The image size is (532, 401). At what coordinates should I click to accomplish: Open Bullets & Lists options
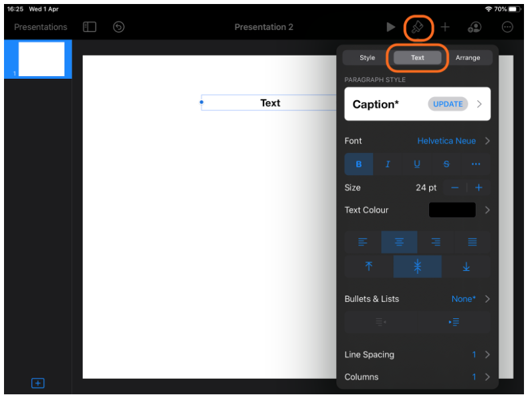(x=417, y=299)
